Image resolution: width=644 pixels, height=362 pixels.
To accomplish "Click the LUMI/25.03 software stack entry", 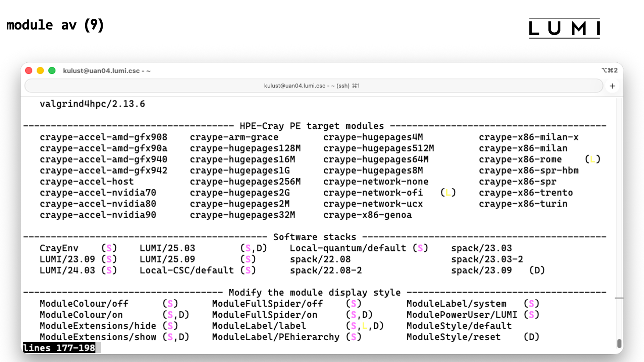I will tap(167, 248).
